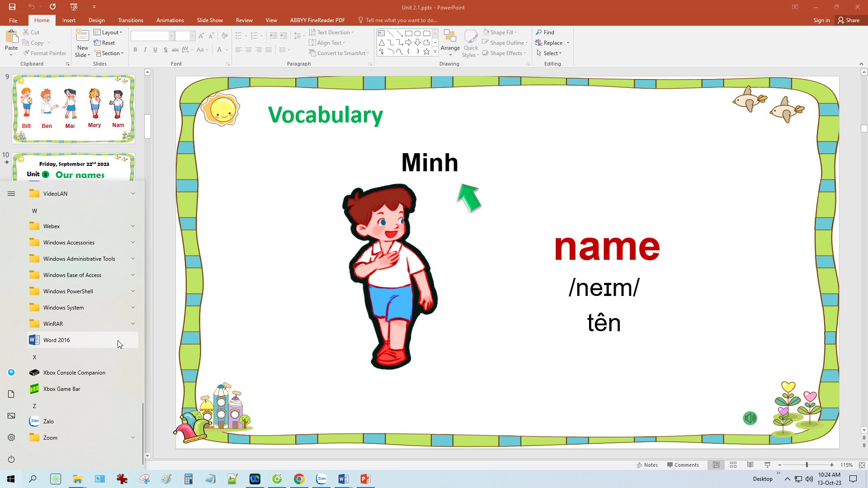The height and width of the screenshot is (488, 868).
Task: Click Find in Editing group
Action: [545, 33]
